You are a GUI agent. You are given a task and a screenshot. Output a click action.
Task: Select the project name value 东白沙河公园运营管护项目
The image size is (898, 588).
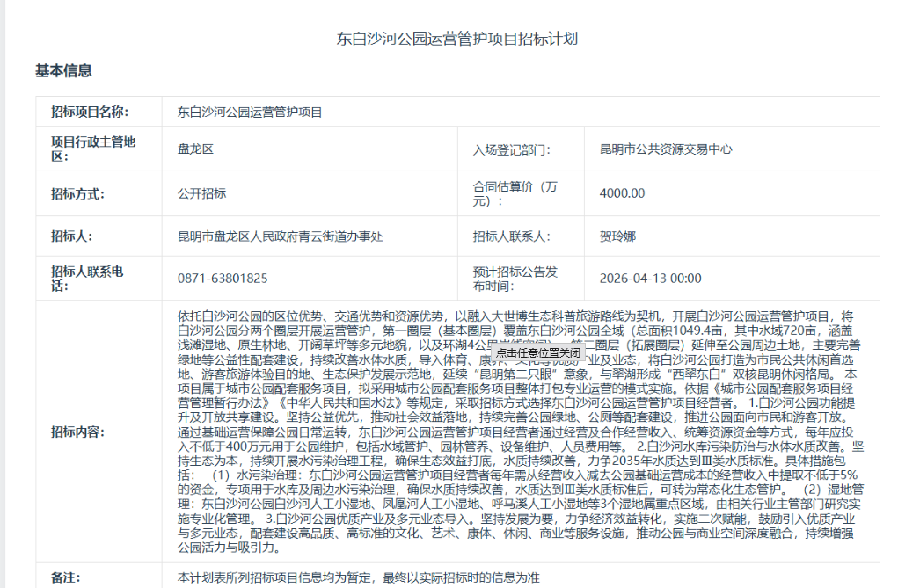(x=250, y=112)
